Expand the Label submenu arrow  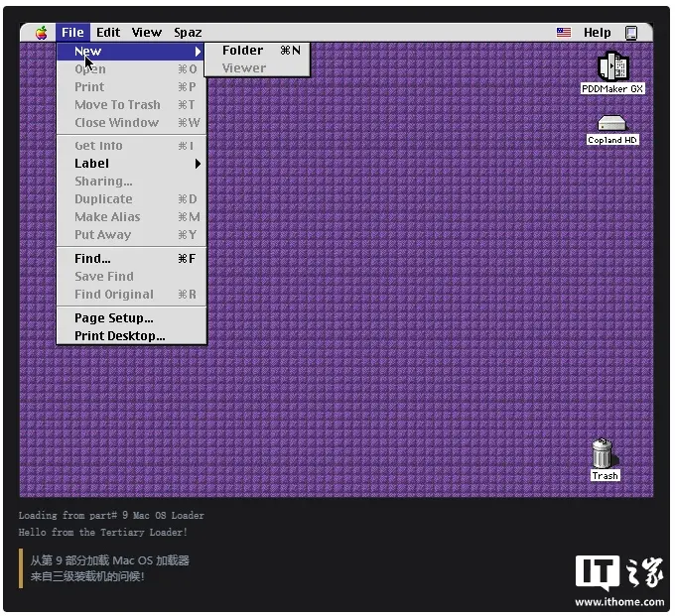pos(198,164)
